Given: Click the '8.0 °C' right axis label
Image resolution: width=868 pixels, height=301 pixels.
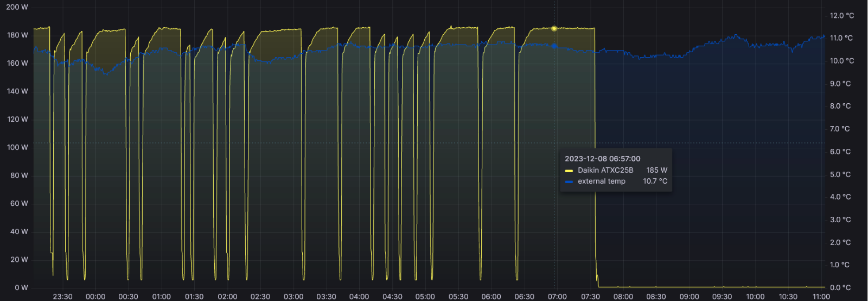Looking at the screenshot, I should click(840, 106).
